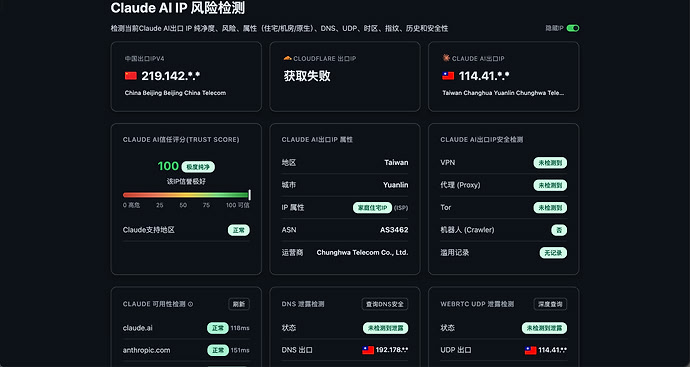The width and height of the screenshot is (690, 367).
Task: Click the 刷新 refresh button
Action: click(x=239, y=304)
